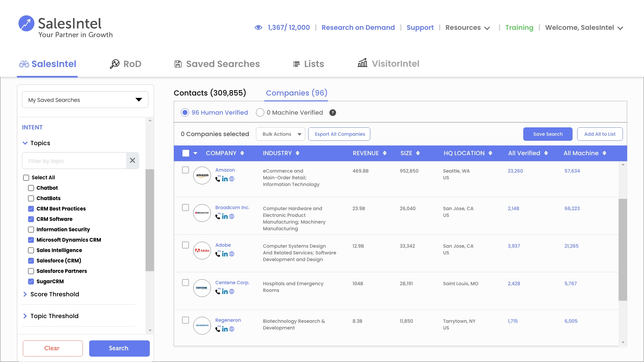Click the Export All Companies button
The width and height of the screenshot is (644, 362).
click(339, 134)
